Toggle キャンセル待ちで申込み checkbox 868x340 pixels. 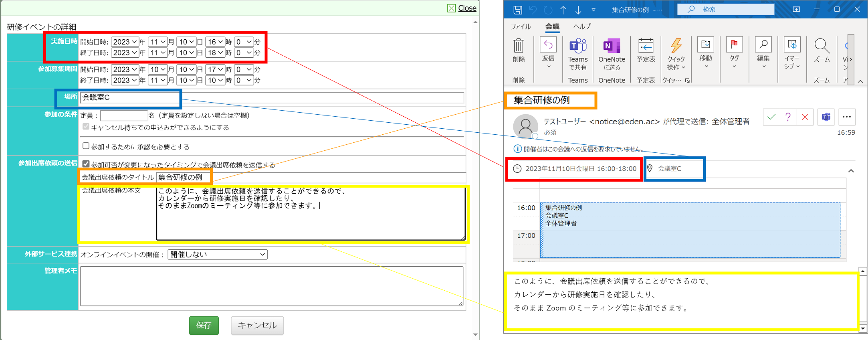pos(86,127)
